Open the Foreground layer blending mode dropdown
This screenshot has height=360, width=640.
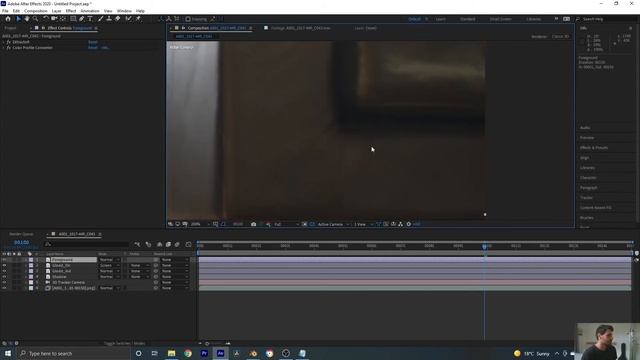(x=109, y=260)
